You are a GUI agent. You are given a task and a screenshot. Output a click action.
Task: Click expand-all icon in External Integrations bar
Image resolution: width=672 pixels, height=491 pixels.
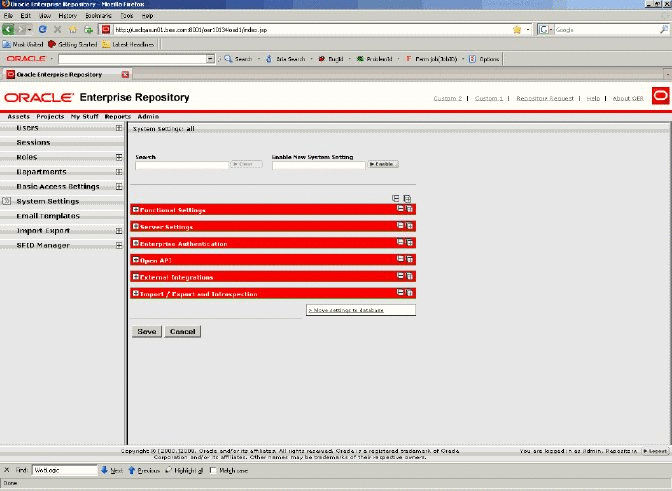(x=409, y=276)
